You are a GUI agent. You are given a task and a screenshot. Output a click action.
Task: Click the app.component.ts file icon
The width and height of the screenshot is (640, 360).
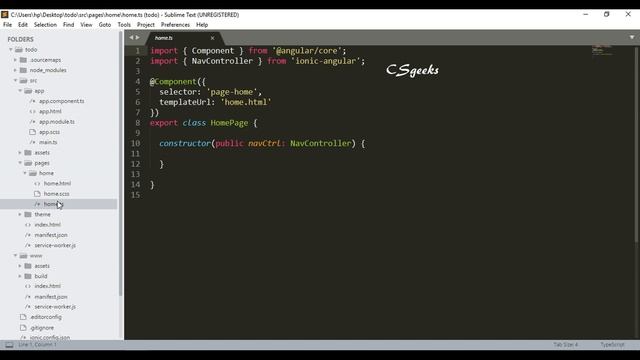click(x=33, y=101)
